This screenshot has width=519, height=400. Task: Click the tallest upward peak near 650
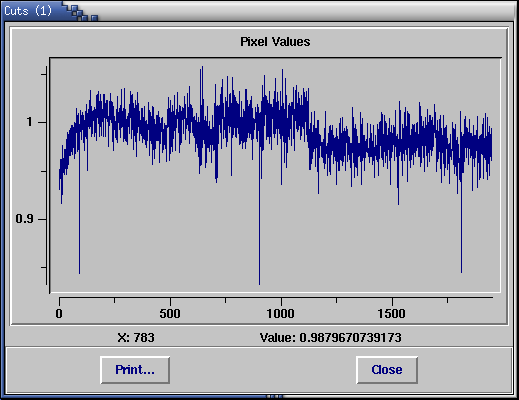(x=202, y=69)
